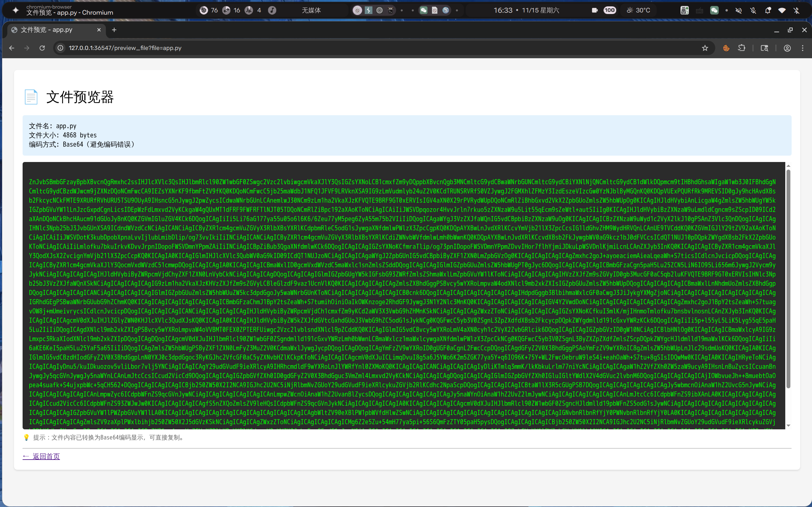Click the music note media icon in the status bar
This screenshot has width=812, height=507.
(272, 10)
